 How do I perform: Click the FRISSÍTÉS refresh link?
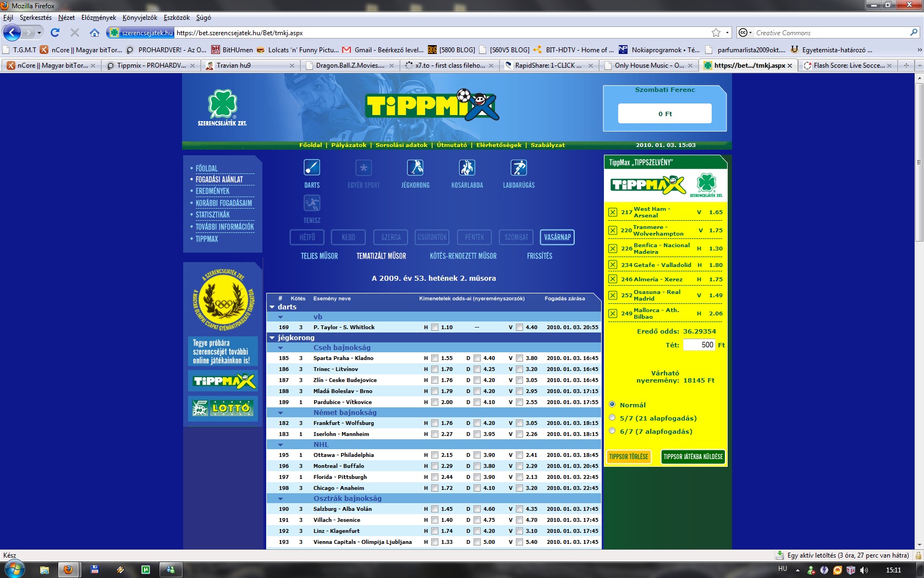(540, 256)
